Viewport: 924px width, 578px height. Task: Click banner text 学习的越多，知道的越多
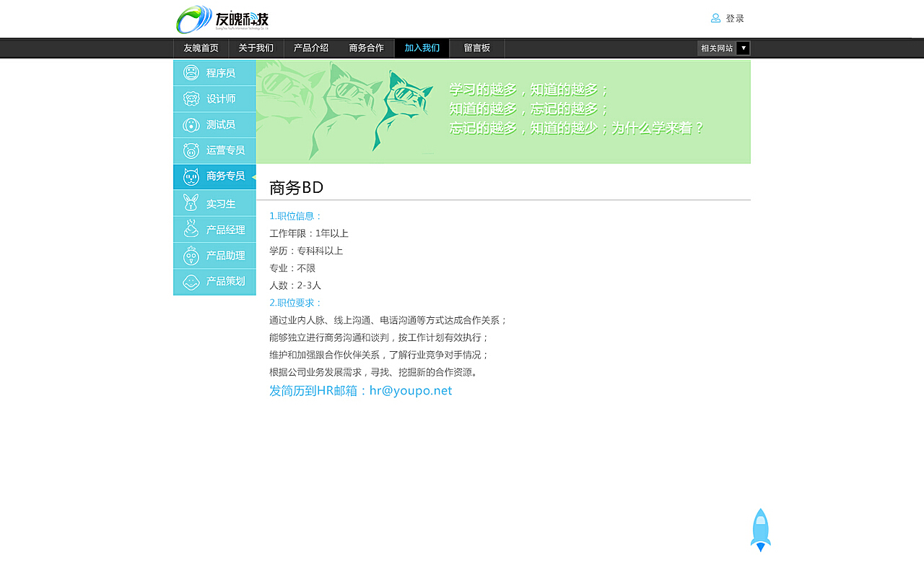(529, 90)
